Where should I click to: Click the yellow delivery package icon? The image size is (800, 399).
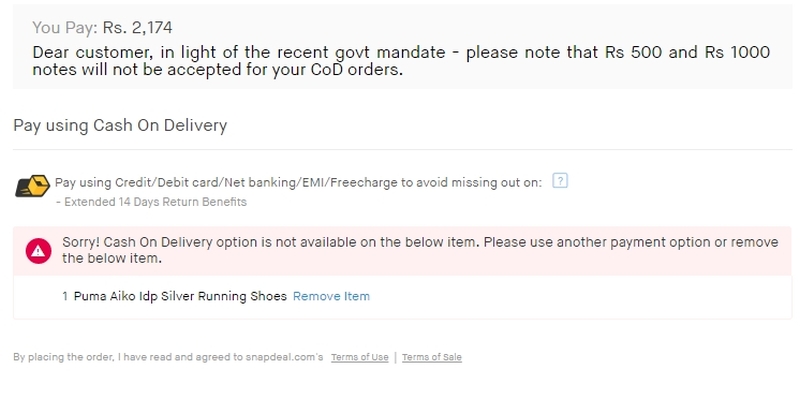pyautogui.click(x=32, y=186)
